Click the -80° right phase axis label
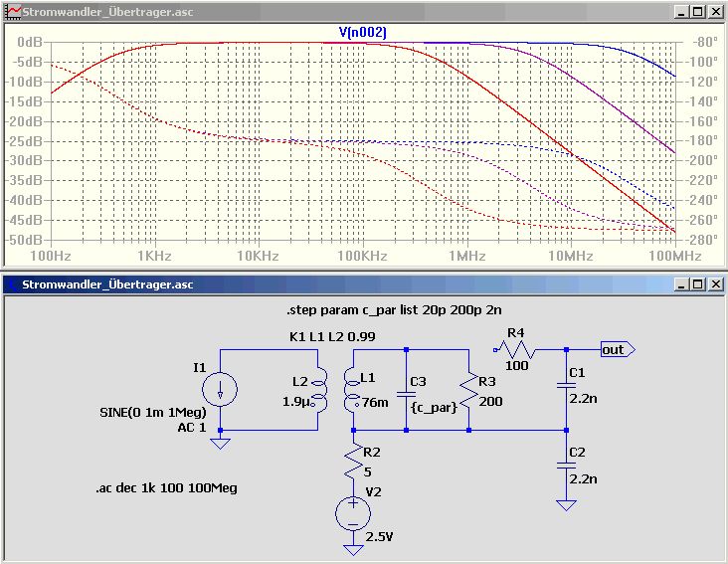This screenshot has height=564, width=728. point(706,42)
